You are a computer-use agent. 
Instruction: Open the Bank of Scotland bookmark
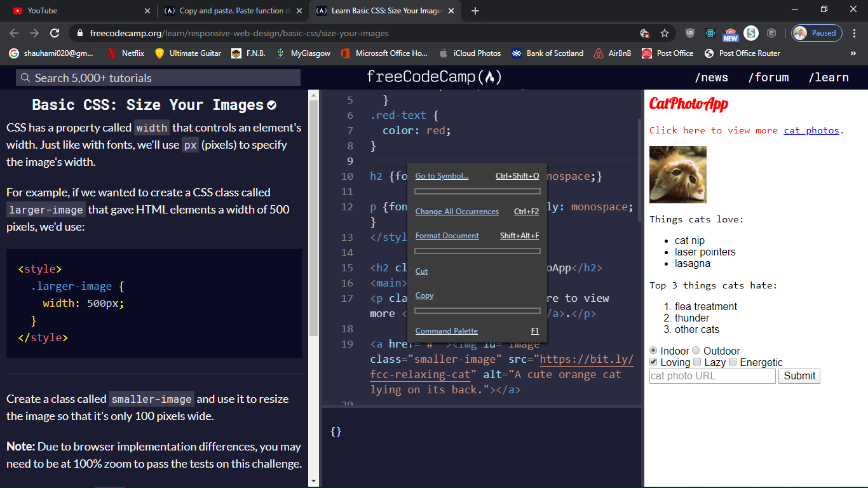(548, 53)
